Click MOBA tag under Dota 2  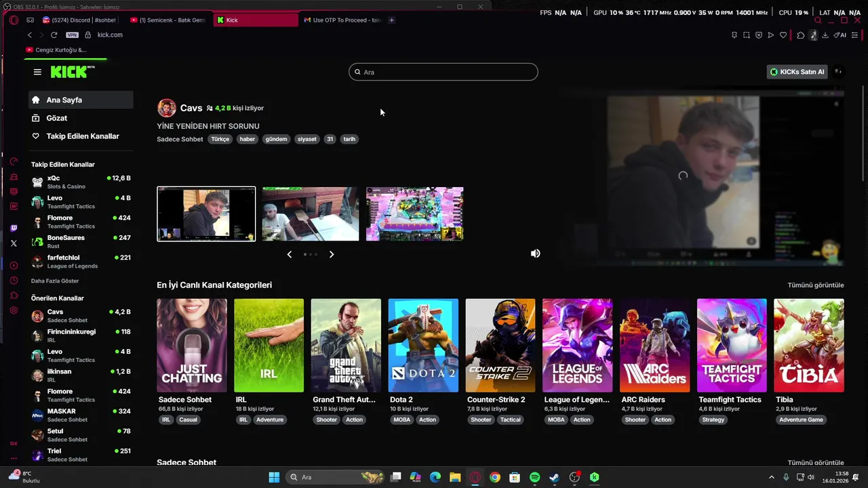click(401, 420)
